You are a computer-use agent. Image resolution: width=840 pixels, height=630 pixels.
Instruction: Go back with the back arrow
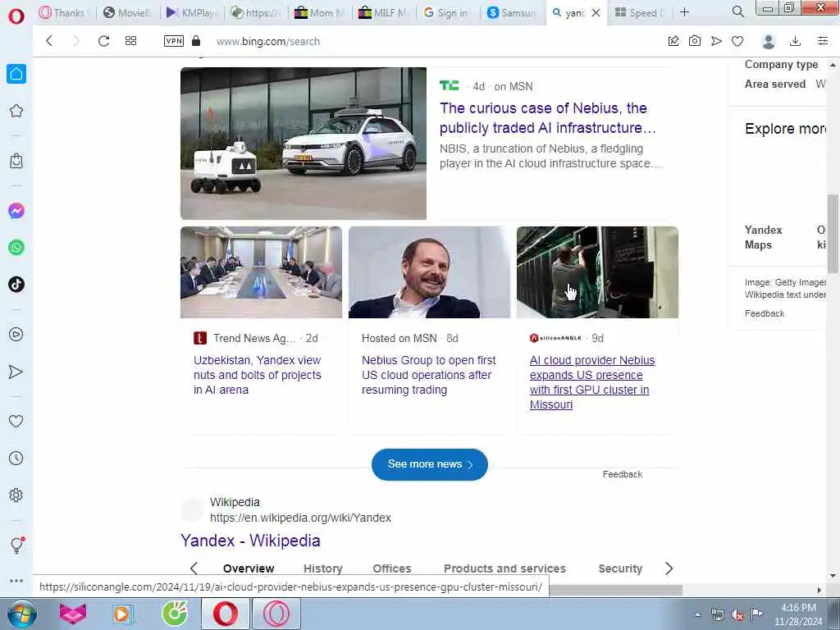point(48,41)
